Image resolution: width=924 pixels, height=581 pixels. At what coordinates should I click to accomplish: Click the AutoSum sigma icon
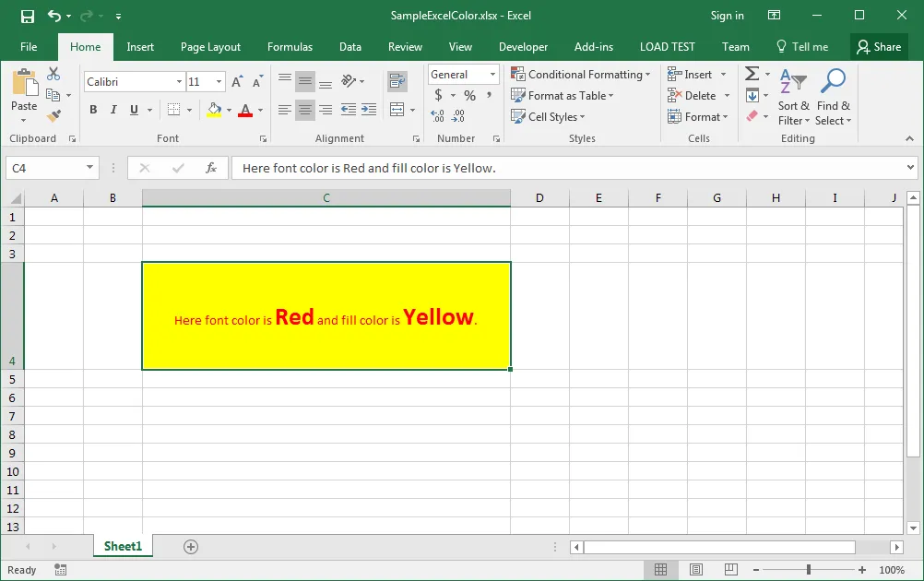[x=752, y=74]
